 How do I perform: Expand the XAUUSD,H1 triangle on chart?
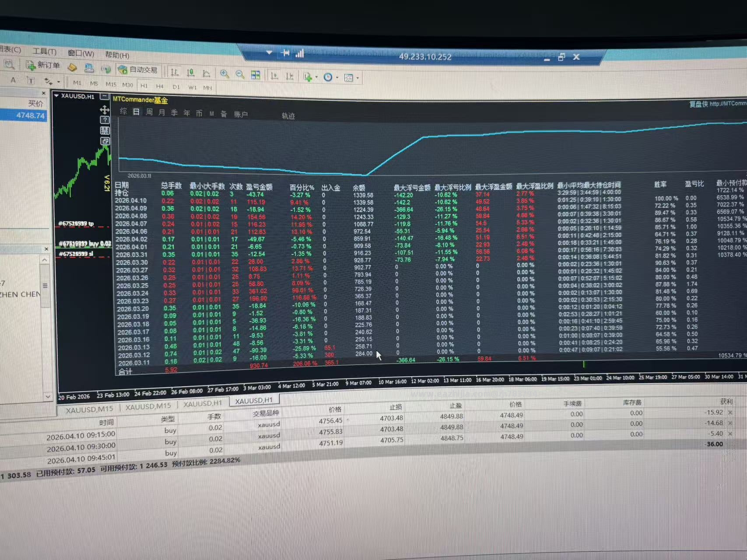click(56, 95)
